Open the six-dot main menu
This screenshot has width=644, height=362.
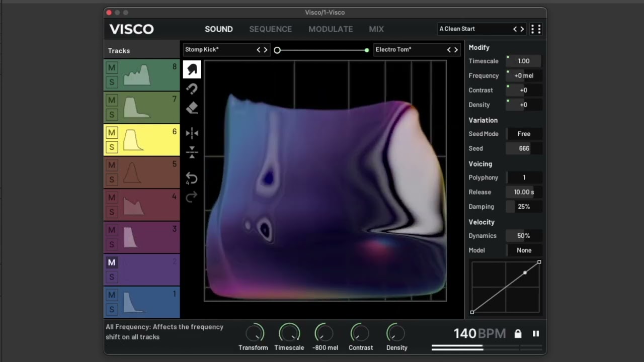[536, 29]
